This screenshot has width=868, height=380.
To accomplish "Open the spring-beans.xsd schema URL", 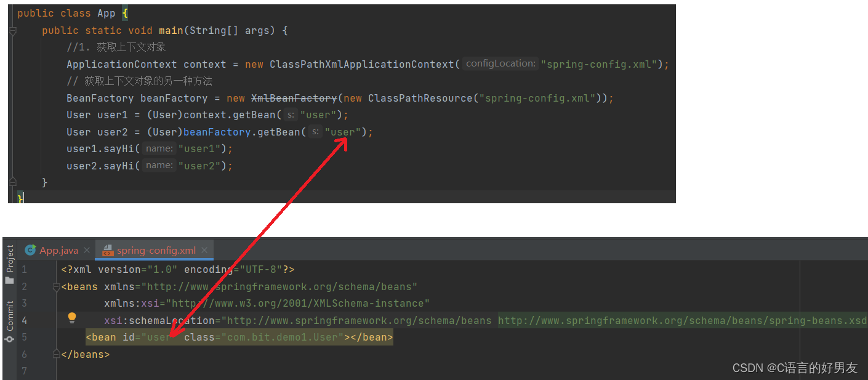I will click(682, 320).
